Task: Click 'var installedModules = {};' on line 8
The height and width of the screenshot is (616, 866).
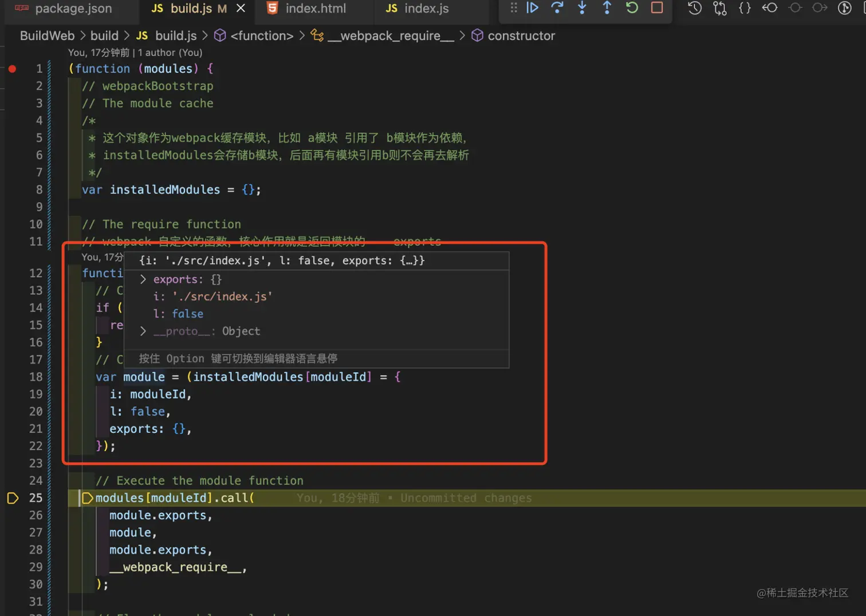Action: 171,189
